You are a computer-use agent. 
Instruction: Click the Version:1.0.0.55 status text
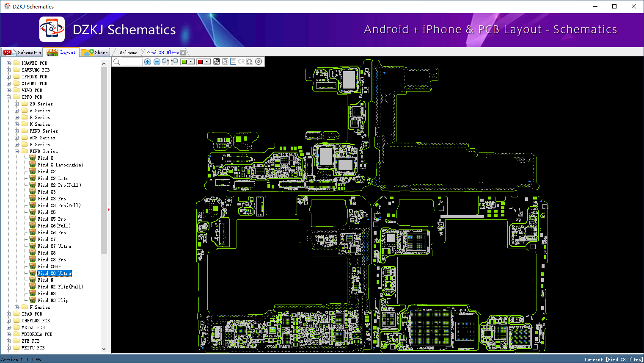pyautogui.click(x=21, y=360)
